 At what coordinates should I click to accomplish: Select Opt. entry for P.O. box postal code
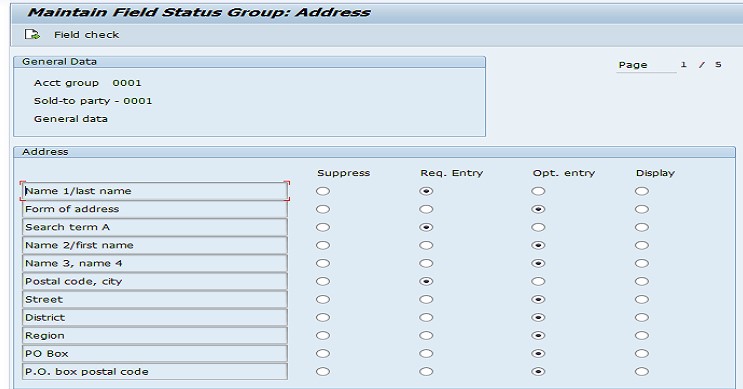pos(538,371)
